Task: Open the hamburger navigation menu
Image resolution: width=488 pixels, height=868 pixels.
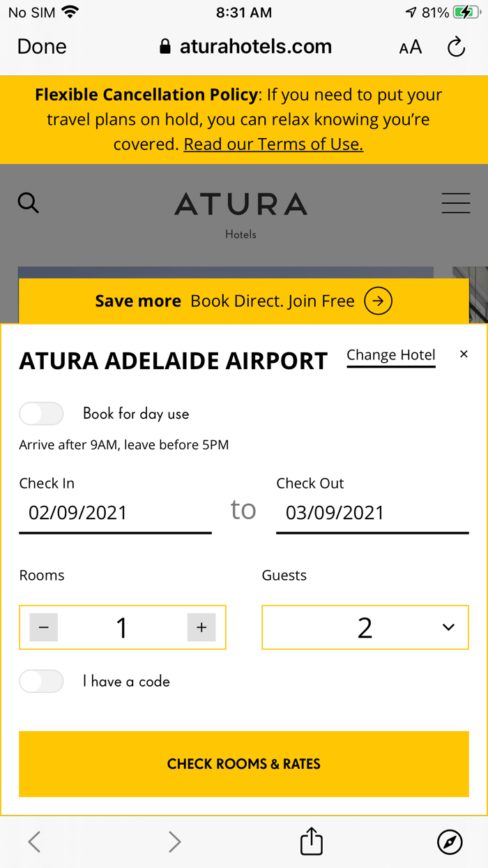Action: pyautogui.click(x=456, y=203)
